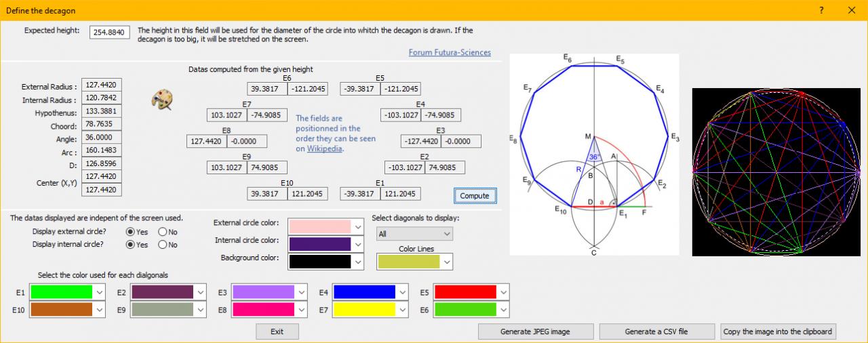Click the D field 126.8596
This screenshot has width=868, height=343.
click(x=102, y=163)
